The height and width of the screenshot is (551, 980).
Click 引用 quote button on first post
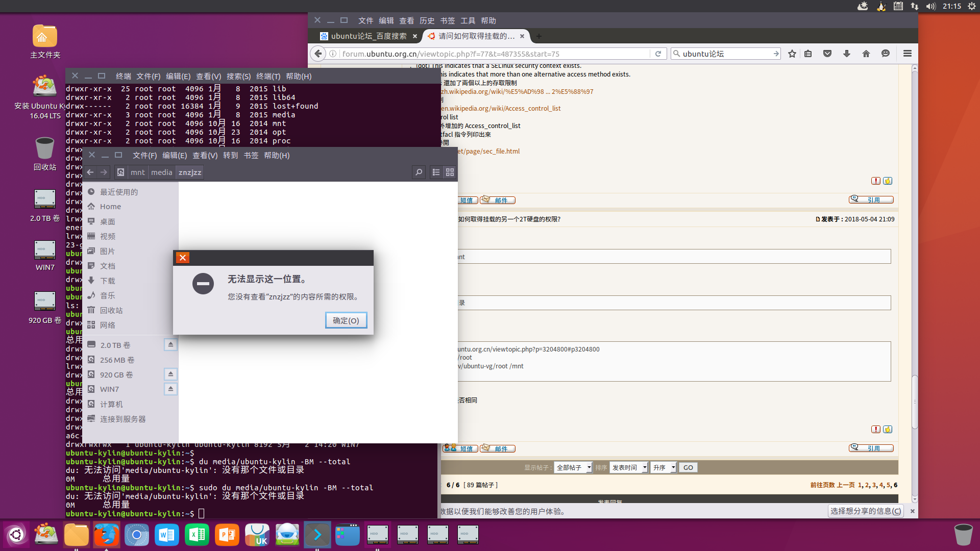(871, 199)
